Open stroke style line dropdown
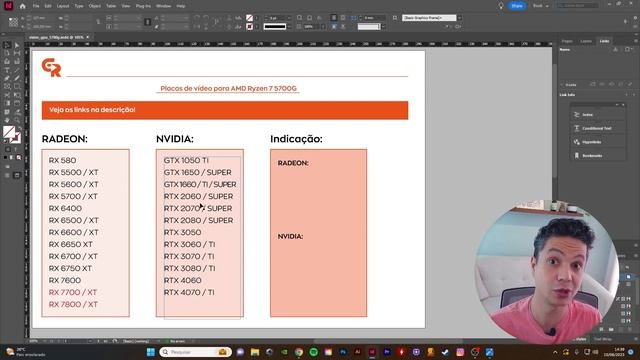640x360 pixels. click(x=289, y=27)
